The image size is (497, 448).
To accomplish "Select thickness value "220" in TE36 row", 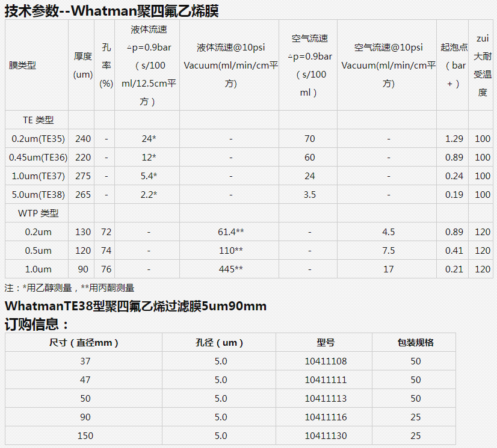I will (83, 158).
